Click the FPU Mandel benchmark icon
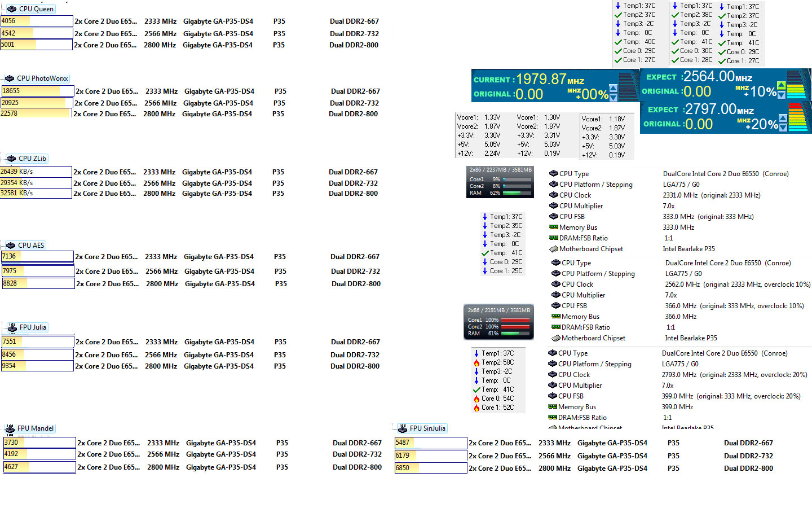The height and width of the screenshot is (508, 812). coord(10,428)
